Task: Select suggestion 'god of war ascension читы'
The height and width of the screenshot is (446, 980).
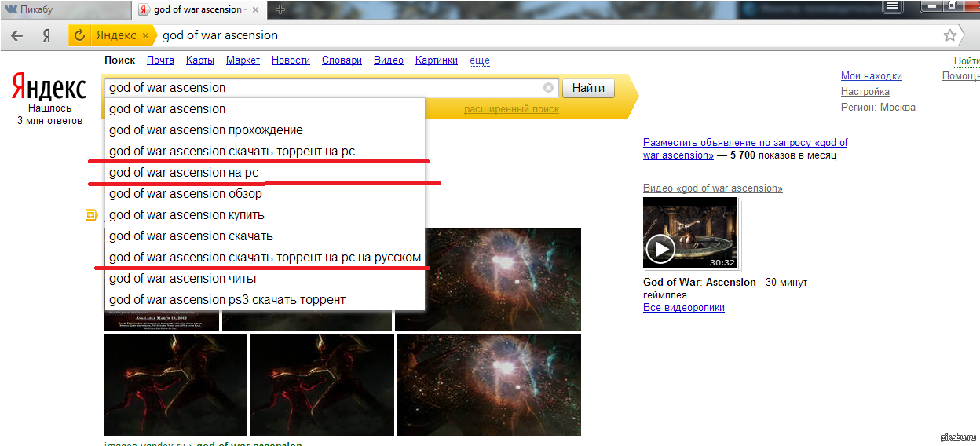Action: [182, 279]
